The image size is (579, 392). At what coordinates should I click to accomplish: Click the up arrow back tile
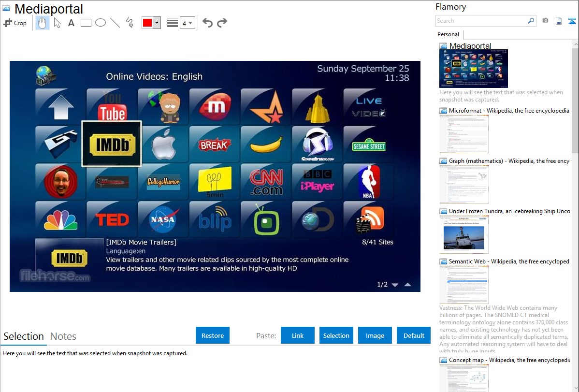pos(60,107)
